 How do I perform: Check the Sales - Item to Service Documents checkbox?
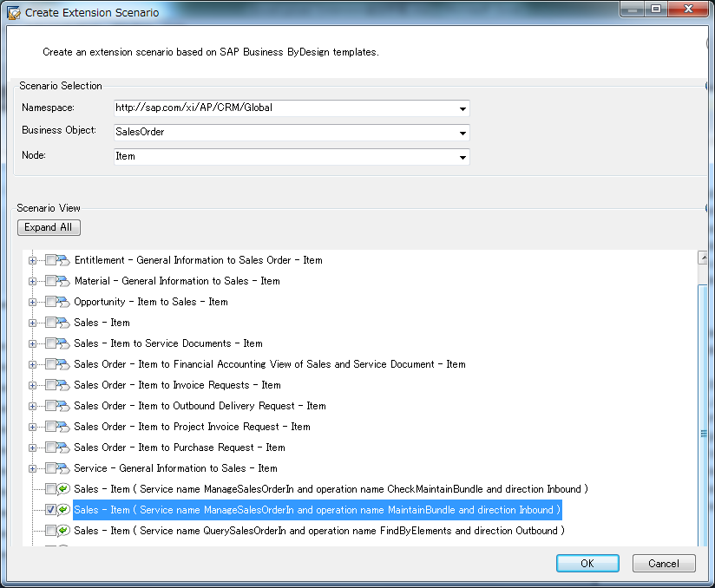pyautogui.click(x=50, y=343)
